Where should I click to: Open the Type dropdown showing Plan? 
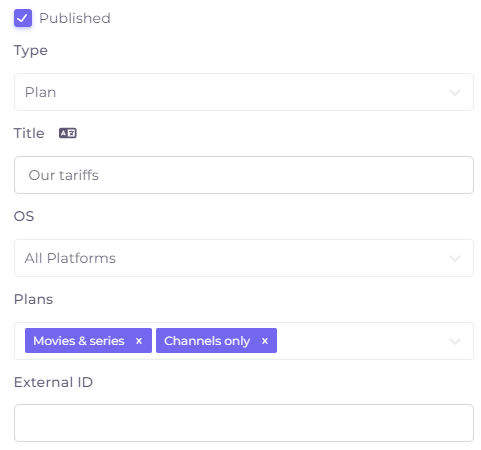[244, 92]
